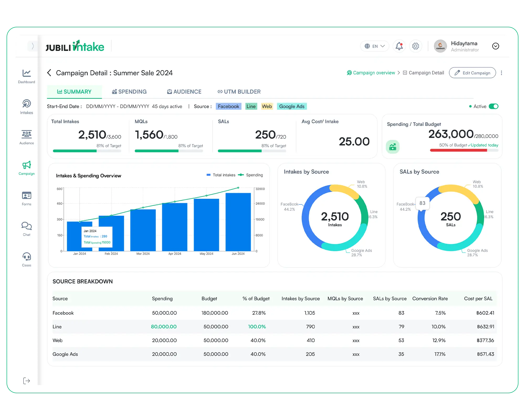Click the Hidaytama profile avatar
The height and width of the screenshot is (420, 525).
coord(440,46)
